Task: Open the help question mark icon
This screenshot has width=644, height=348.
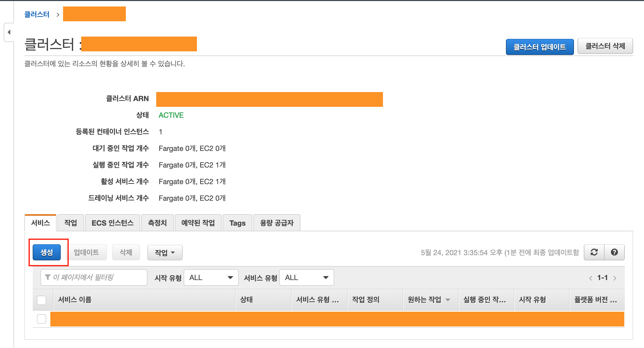Action: [614, 252]
